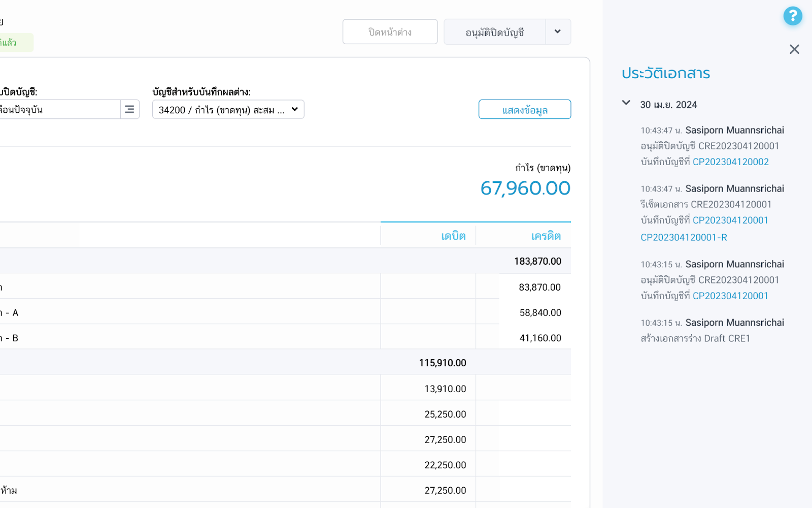Open dropdown arrow next to อนุมัติปิดบัญชี
The height and width of the screenshot is (508, 812).
pyautogui.click(x=558, y=32)
